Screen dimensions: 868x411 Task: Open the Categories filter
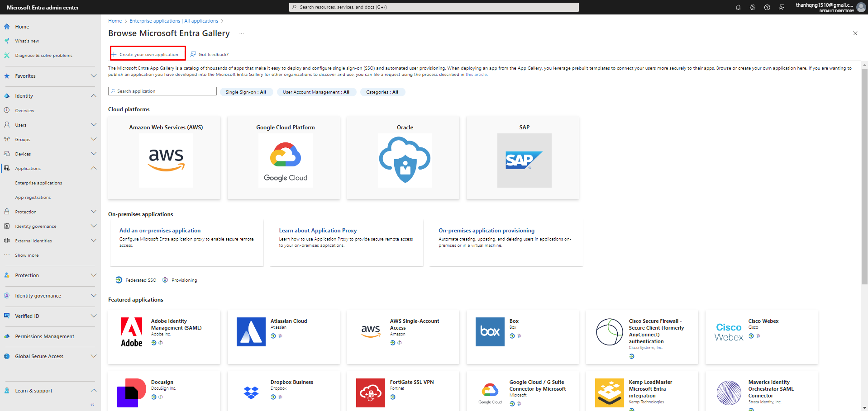pos(382,92)
